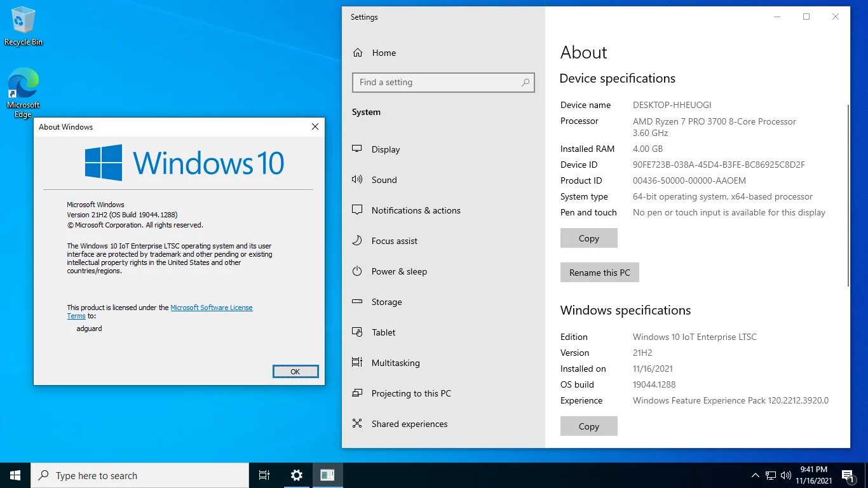Screen dimensions: 868x488
Task: Click the AMD Ryzen 7 PRO processor text
Action: click(714, 127)
